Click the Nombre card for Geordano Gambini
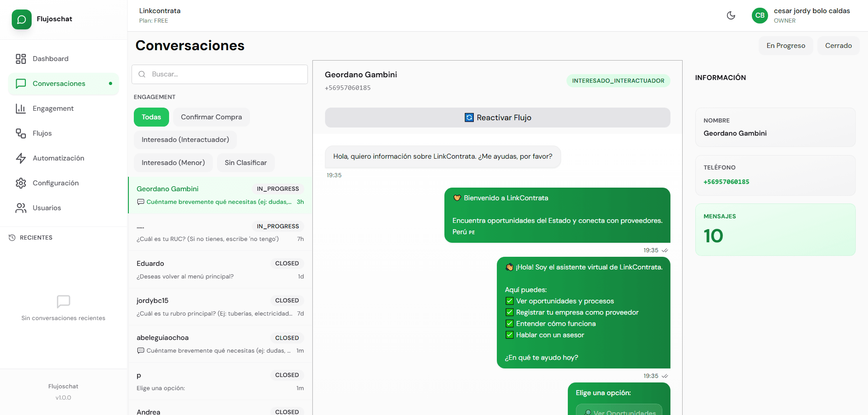The image size is (868, 415). (x=775, y=127)
